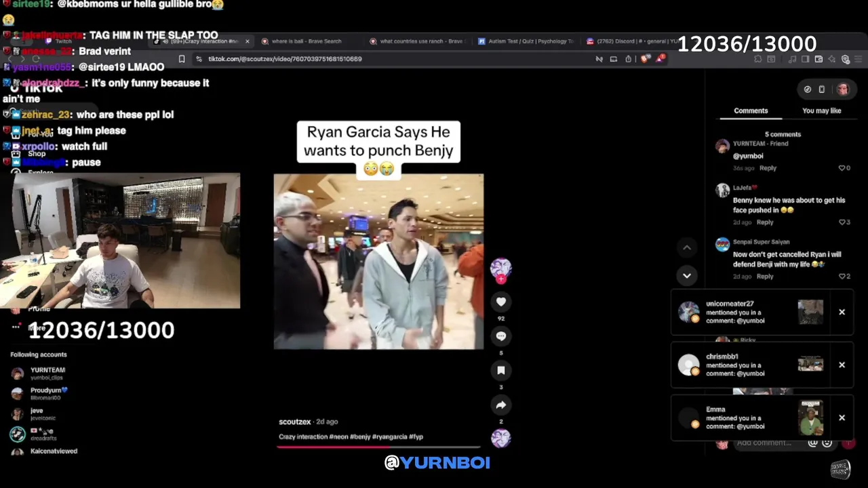Screen dimensions: 868x488
Task: Click the #ryangarcia hashtag
Action: coord(389,436)
